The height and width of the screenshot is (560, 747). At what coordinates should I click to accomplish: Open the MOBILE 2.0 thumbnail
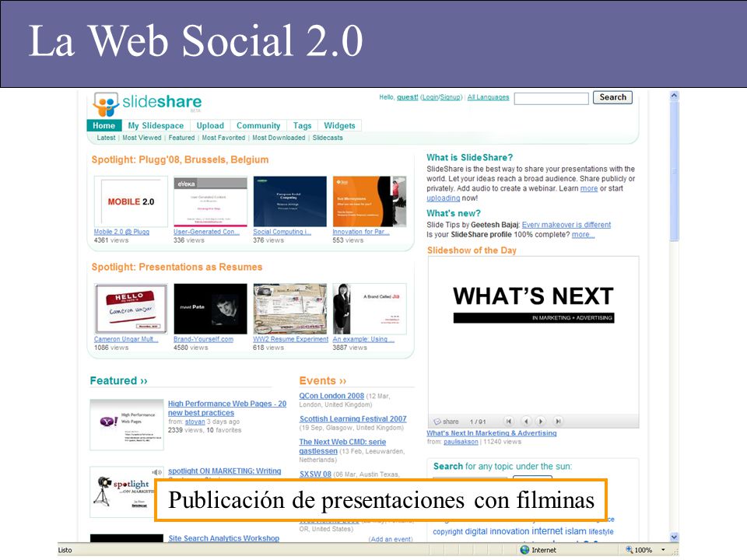[x=131, y=201]
